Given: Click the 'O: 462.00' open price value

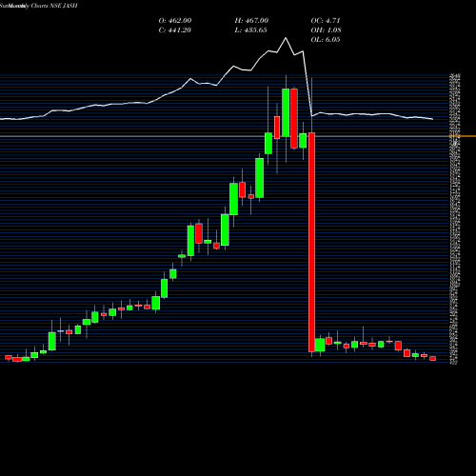Looking at the screenshot, I should coord(175,21).
